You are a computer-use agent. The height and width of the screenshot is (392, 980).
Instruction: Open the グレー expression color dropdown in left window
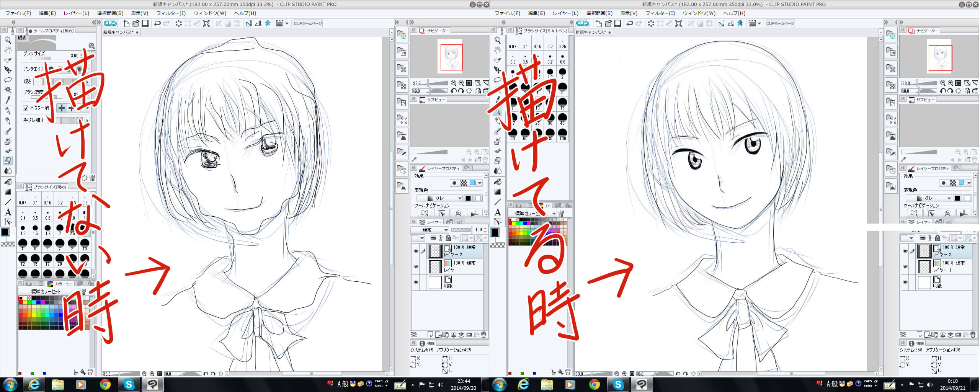(x=439, y=198)
